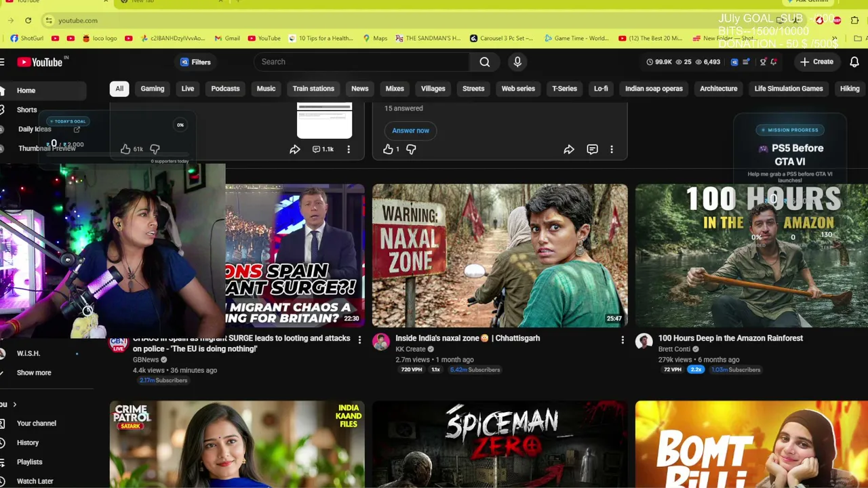Open the trophy icon in the header stats bar
This screenshot has width=868, height=488.
coord(763,62)
